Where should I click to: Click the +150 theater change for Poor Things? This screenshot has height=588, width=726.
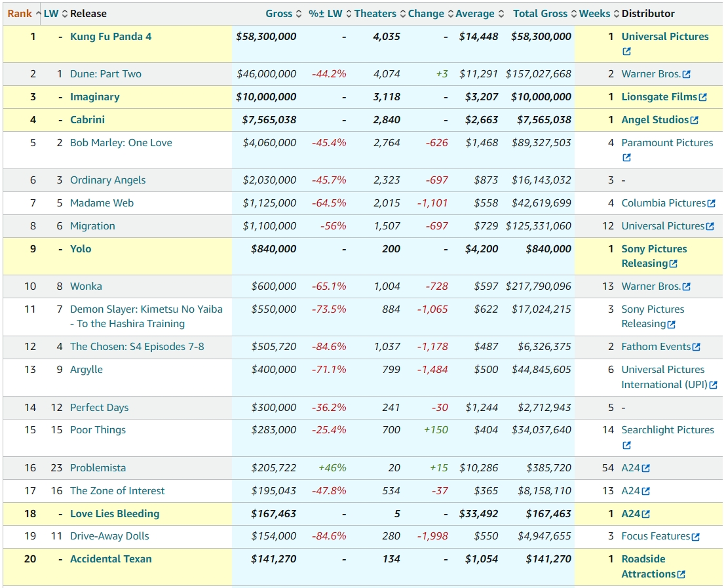tap(436, 430)
